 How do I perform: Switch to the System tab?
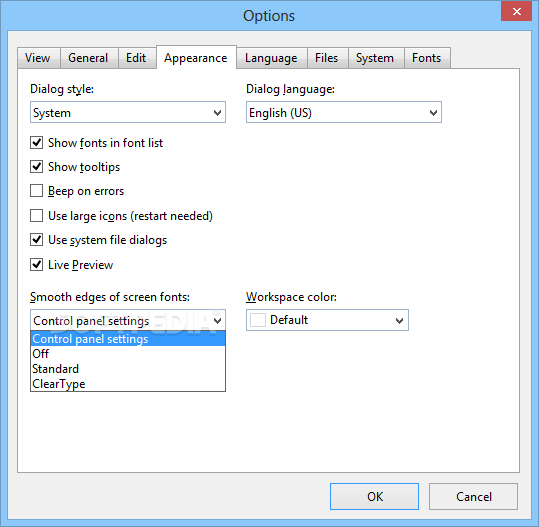click(375, 58)
